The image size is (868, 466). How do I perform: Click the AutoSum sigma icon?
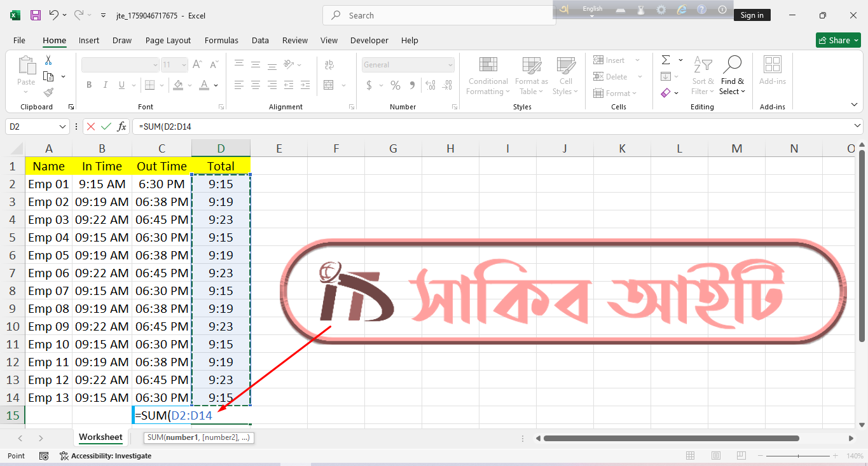666,60
